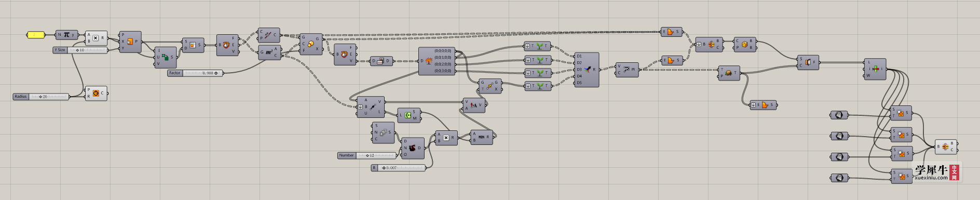This screenshot has width=980, height=200.
Task: Click the Merge component with D1–D5 inputs
Action: click(587, 69)
